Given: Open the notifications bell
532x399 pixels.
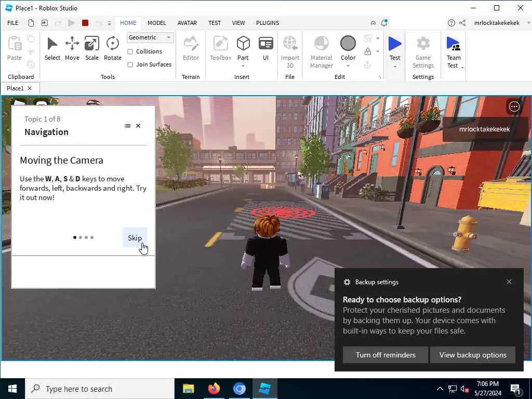Looking at the screenshot, I should (x=384, y=23).
